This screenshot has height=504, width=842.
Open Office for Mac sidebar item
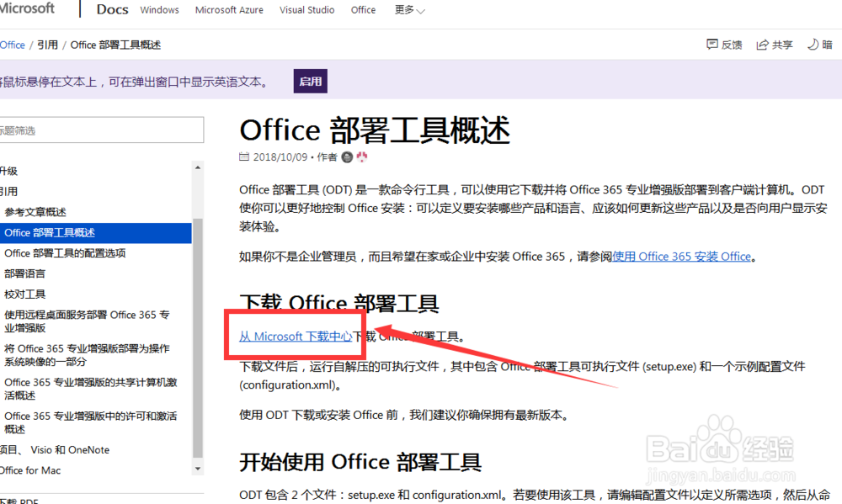tap(30, 470)
